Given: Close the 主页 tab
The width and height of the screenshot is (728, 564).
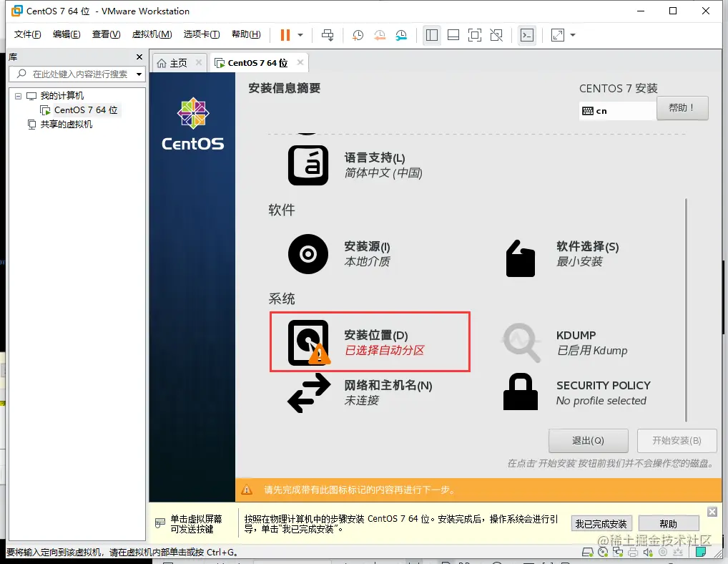Looking at the screenshot, I should (199, 62).
